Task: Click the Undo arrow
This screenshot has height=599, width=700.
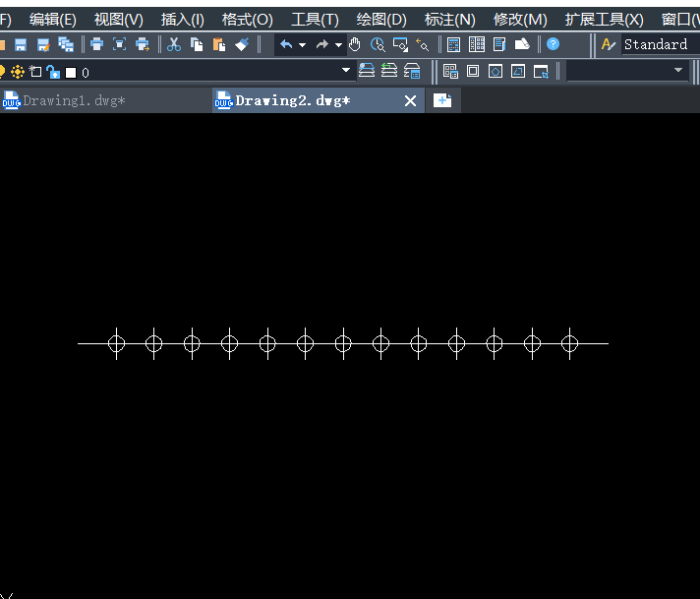Action: coord(286,44)
